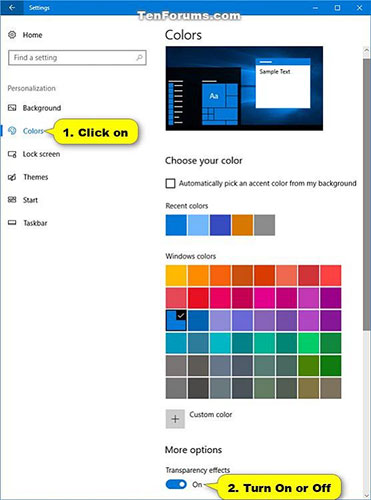Click the Colors palette icon
Screen dimensions: 371x500
[12, 131]
